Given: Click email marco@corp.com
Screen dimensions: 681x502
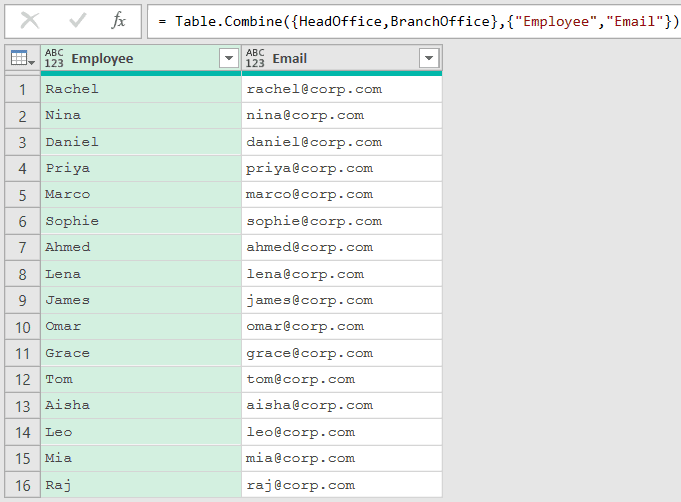Looking at the screenshot, I should [309, 195].
